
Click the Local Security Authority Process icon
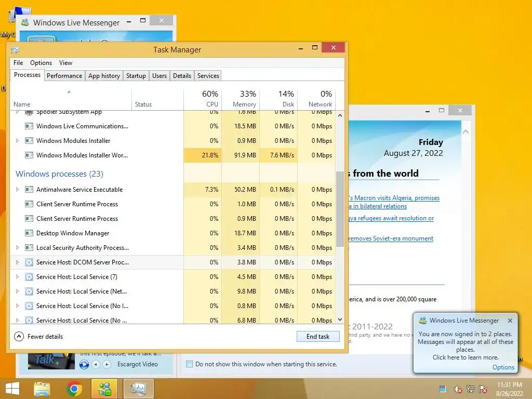tap(29, 248)
